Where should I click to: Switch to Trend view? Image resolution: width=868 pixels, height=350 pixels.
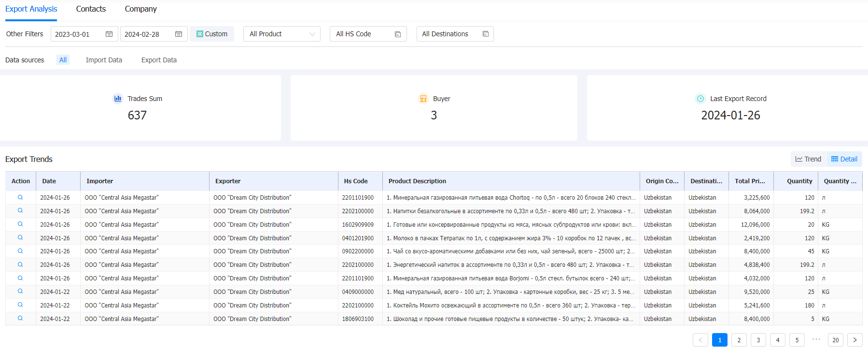(808, 159)
